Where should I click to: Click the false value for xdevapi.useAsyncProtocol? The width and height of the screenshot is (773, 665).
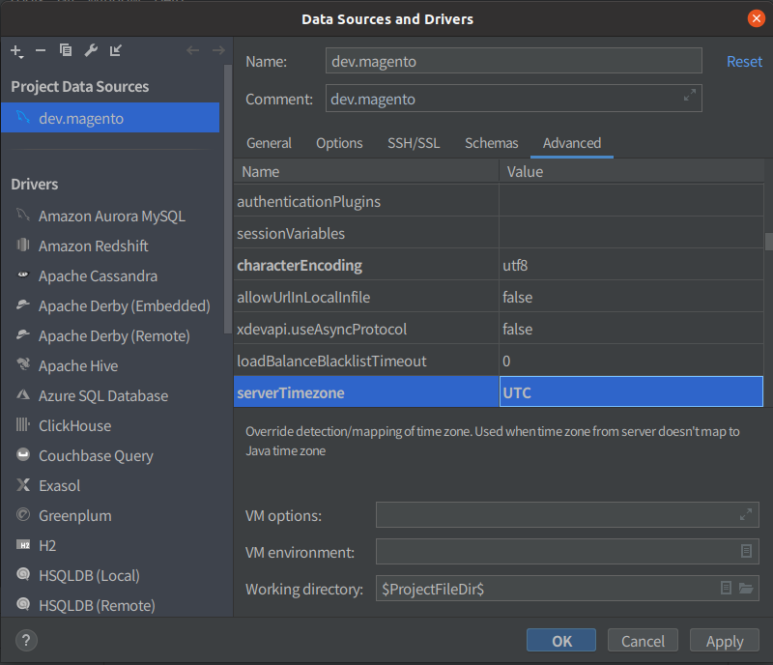(x=631, y=329)
